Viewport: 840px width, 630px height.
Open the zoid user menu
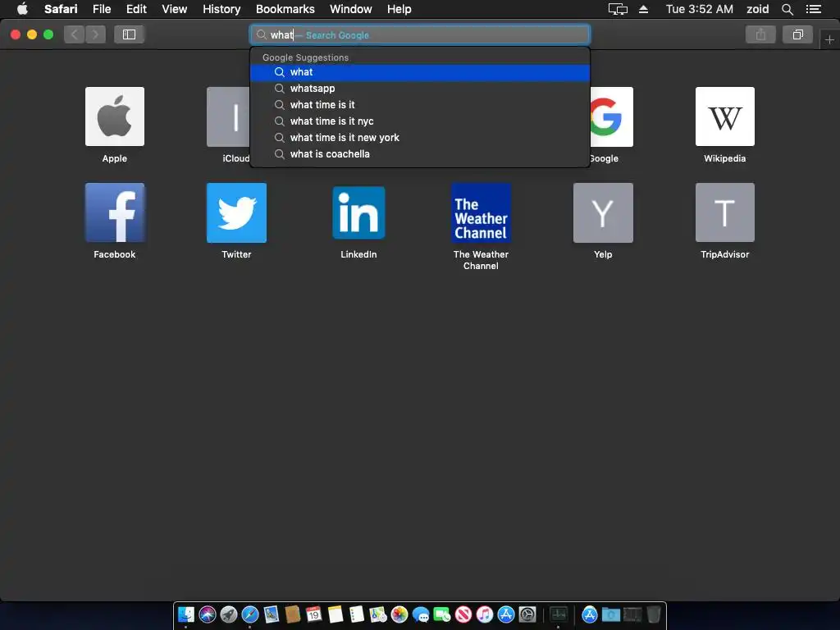pyautogui.click(x=757, y=9)
